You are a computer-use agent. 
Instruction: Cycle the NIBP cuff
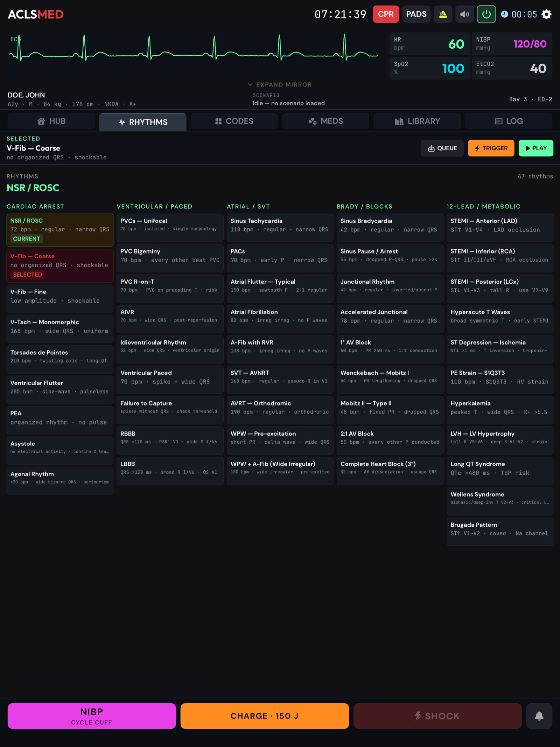(92, 716)
